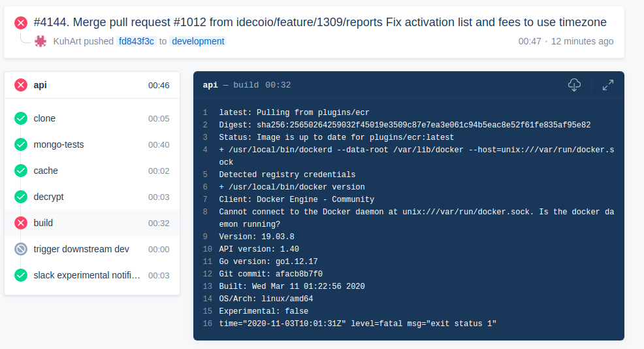Open the development branch link
The image size is (644, 349).
pyautogui.click(x=198, y=41)
